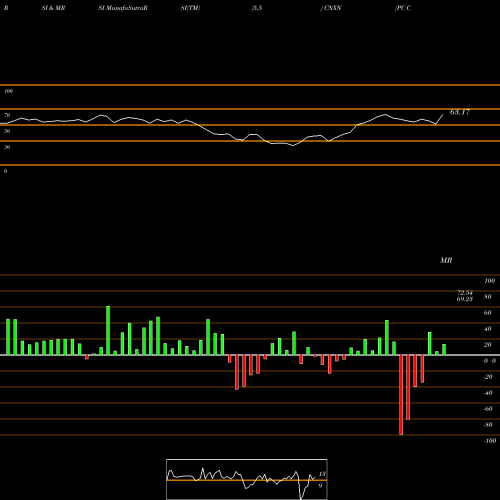This screenshot has width=500, height=500.
Task: Click the 50 level label on RSI axis
Action: (x=7, y=131)
